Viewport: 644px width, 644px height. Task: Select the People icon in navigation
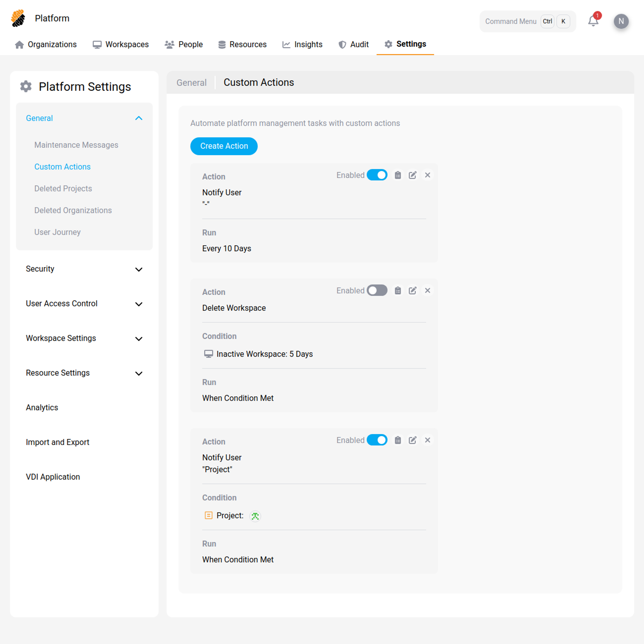(x=169, y=44)
